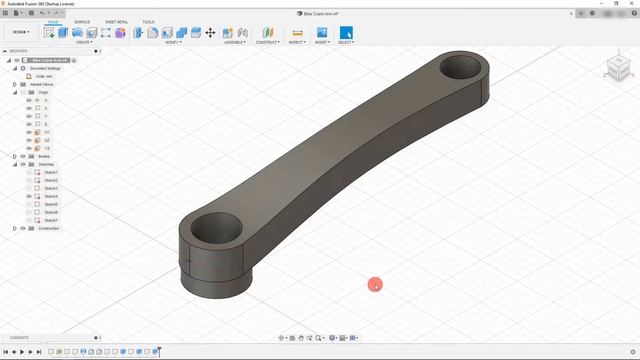Select the Move/Copy tool
Viewport: 640px width, 360px height.
(x=210, y=33)
